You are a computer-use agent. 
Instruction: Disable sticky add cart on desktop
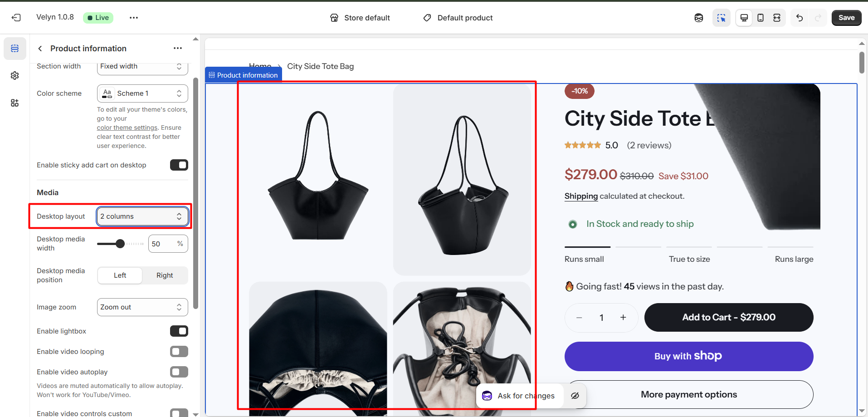[179, 165]
